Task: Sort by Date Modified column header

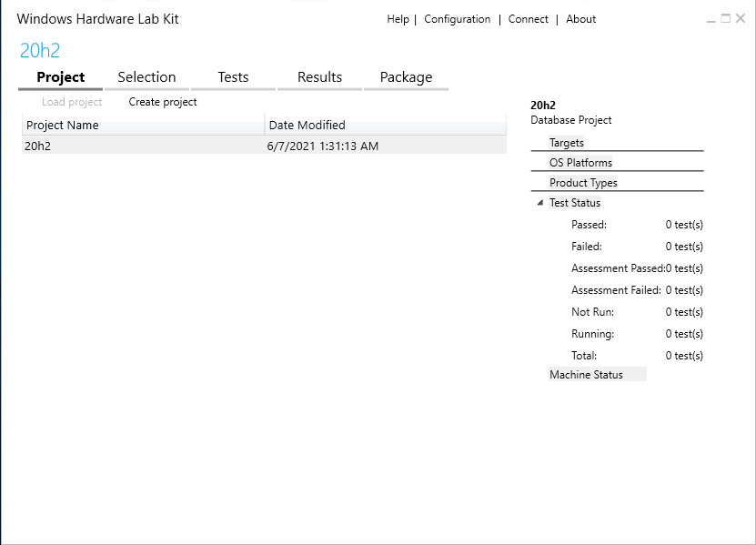Action: pos(385,125)
